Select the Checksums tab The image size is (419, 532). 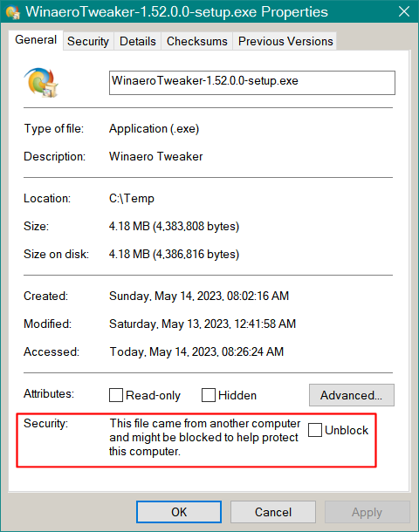(197, 41)
